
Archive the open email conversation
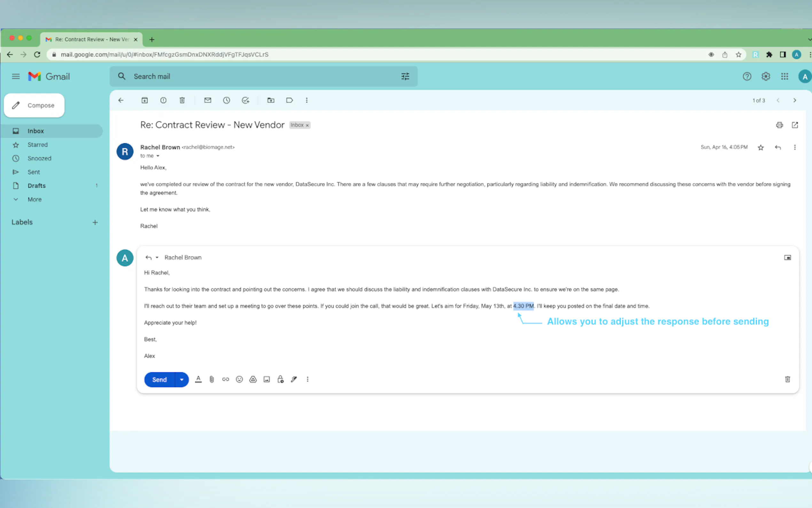pos(144,100)
